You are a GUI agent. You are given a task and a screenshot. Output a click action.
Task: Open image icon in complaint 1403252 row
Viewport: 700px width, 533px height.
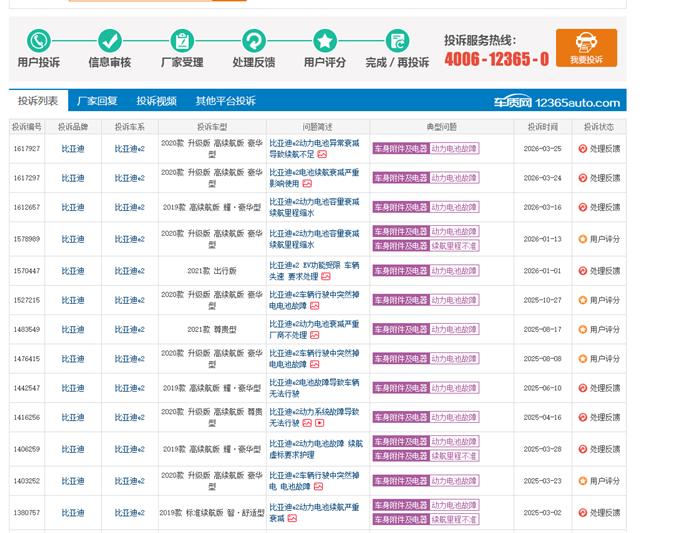pos(318,487)
